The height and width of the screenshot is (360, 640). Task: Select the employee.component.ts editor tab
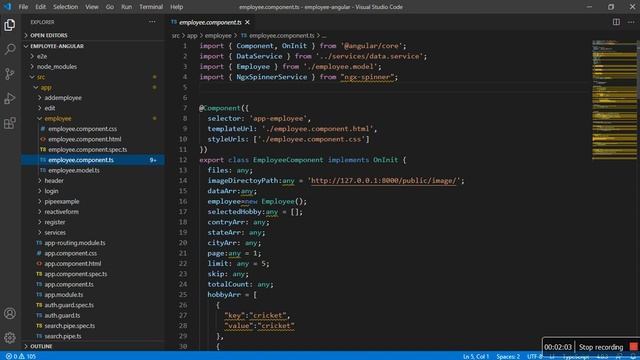[211, 22]
